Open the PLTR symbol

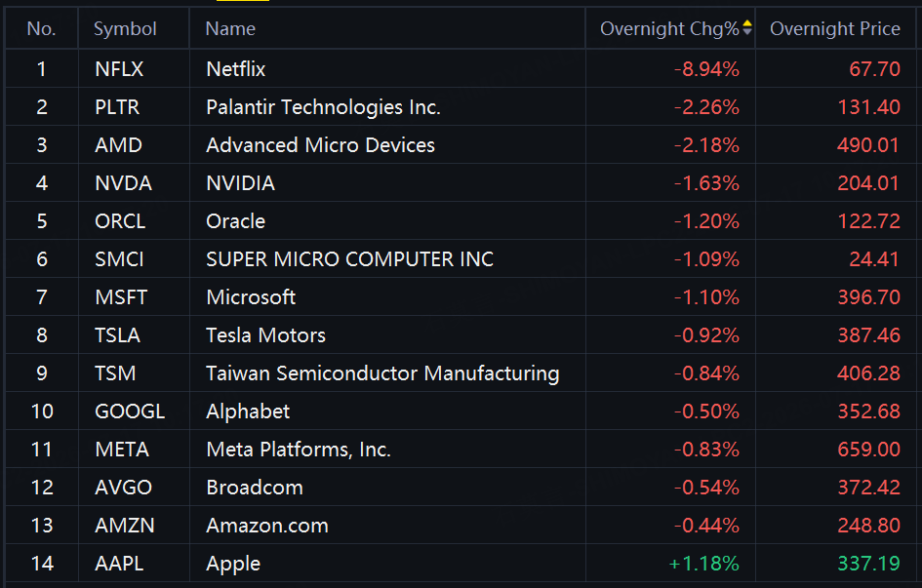117,107
